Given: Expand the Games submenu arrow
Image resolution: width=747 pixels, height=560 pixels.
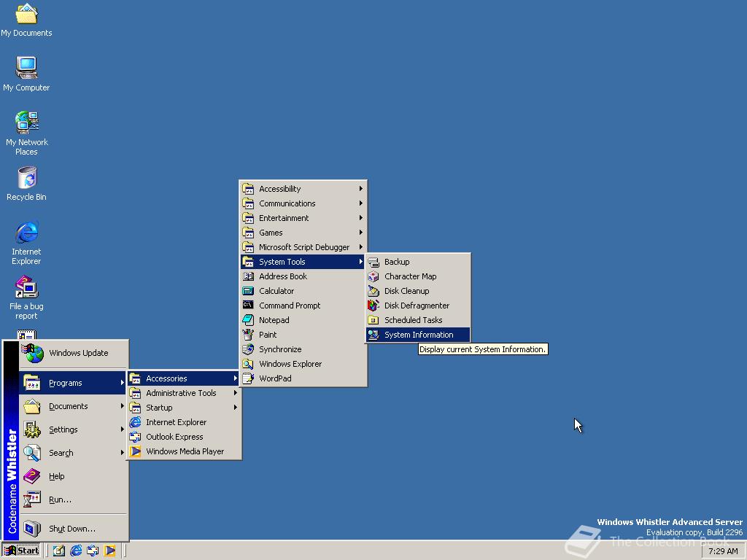Looking at the screenshot, I should [x=361, y=233].
